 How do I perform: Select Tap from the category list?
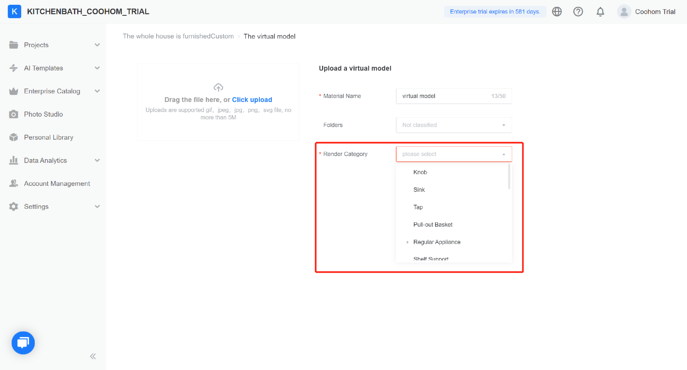pyautogui.click(x=418, y=207)
